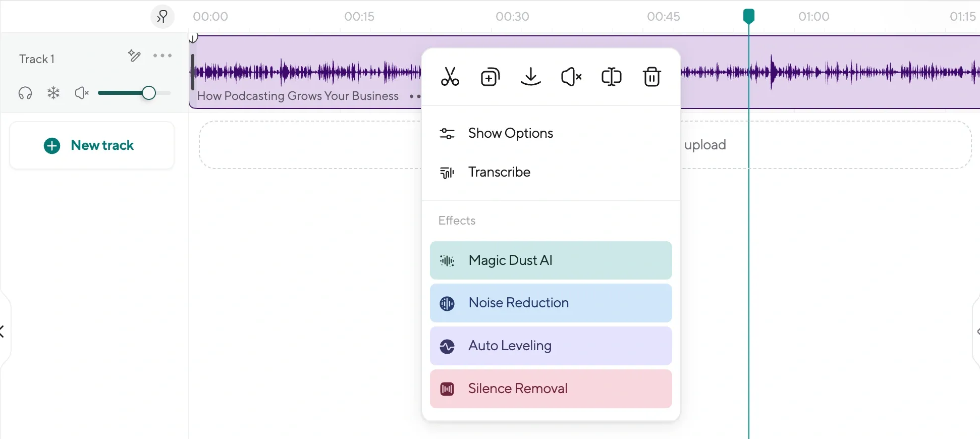The image size is (980, 439).
Task: Select Transcribe from the clip menu
Action: pyautogui.click(x=499, y=172)
